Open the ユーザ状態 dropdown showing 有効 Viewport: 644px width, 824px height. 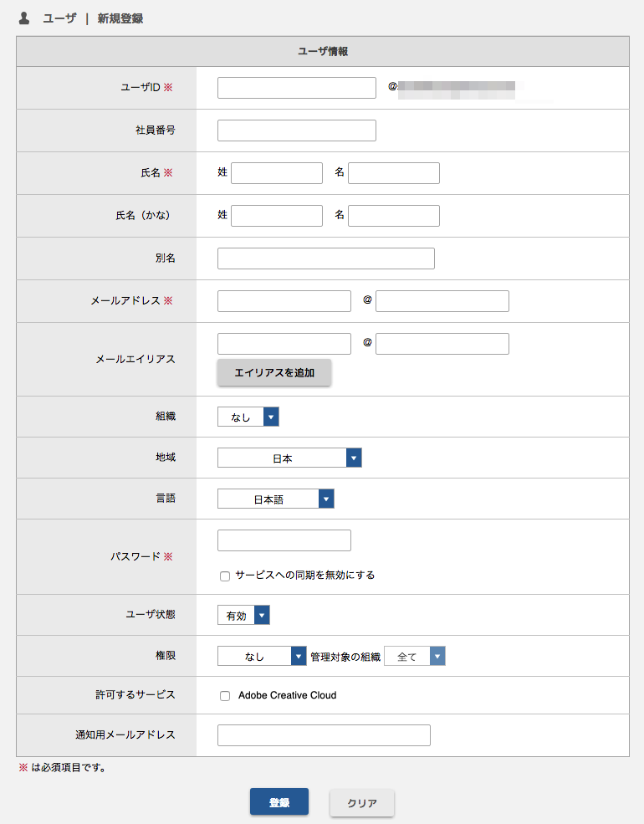pos(243,615)
